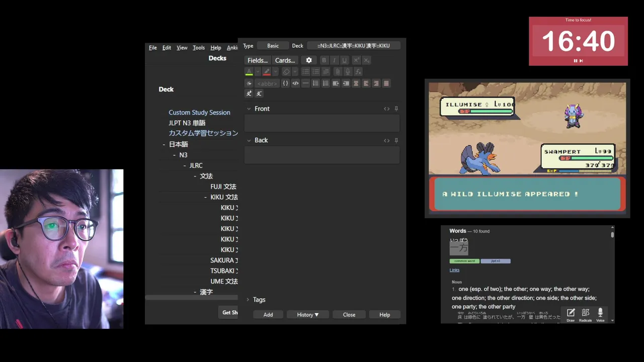Click the bullet list icon in third toolbar row
The width and height of the screenshot is (644, 362).
pyautogui.click(x=315, y=83)
